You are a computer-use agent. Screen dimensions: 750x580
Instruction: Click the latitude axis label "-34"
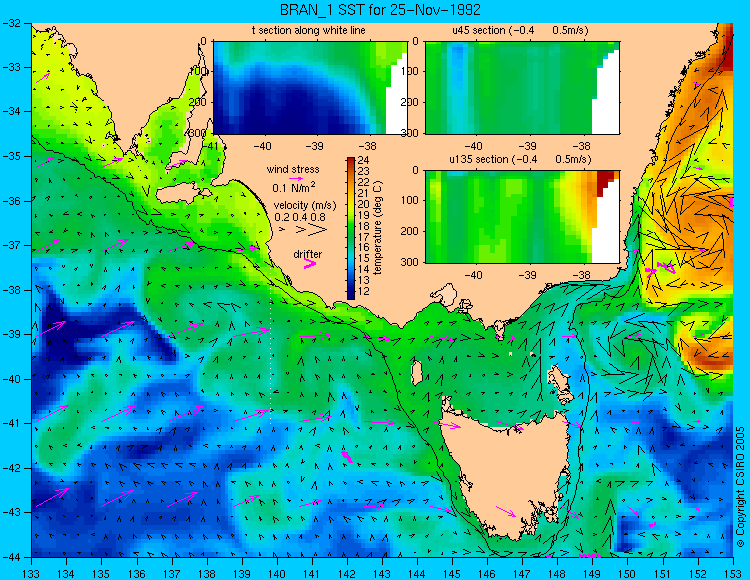12,111
